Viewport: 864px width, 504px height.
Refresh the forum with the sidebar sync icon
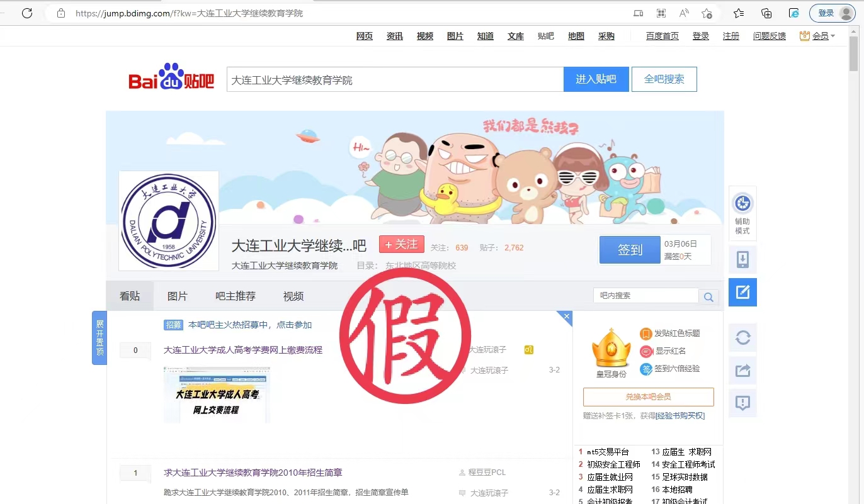pyautogui.click(x=742, y=338)
